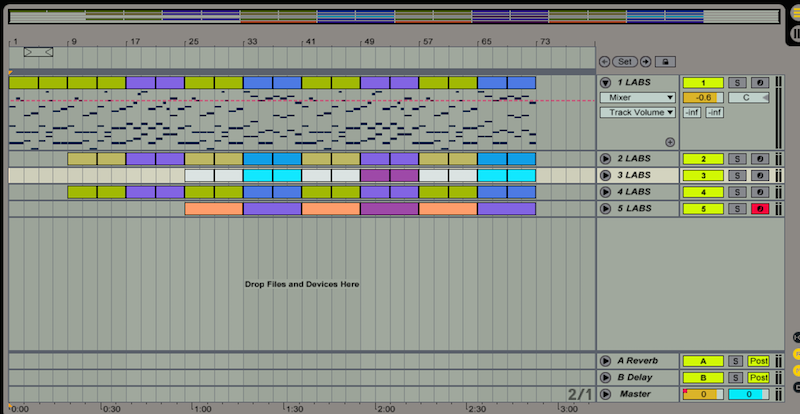Click the blue preview/cue volume showing 0
This screenshot has height=414, width=800.
click(x=748, y=394)
